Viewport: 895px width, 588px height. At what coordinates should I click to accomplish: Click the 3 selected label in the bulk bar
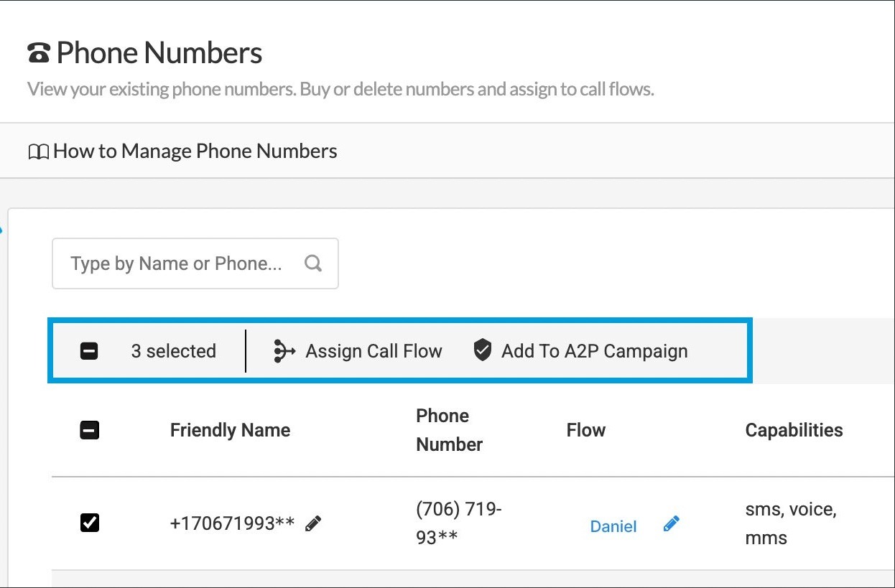coord(173,351)
